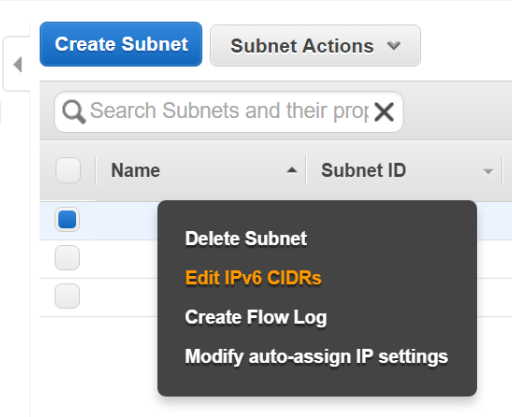512x417 pixels.
Task: Select Create Flow Log menu entry
Action: click(256, 317)
